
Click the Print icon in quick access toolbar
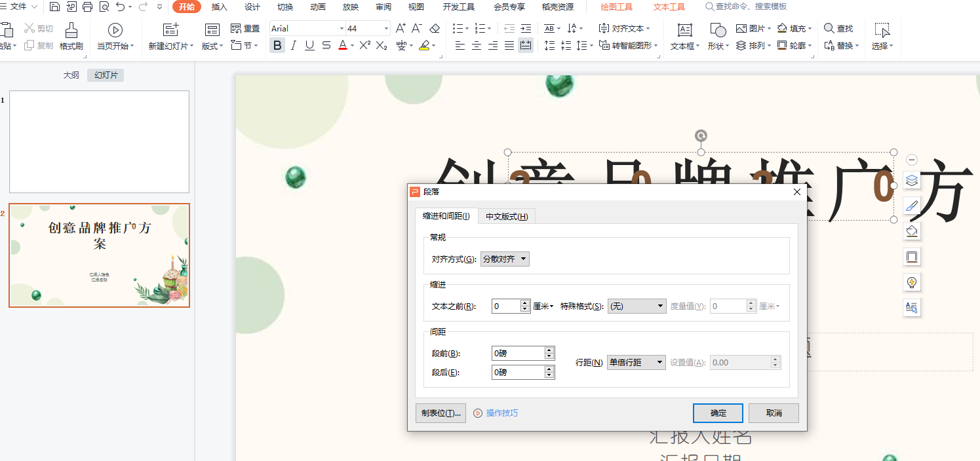coord(87,7)
